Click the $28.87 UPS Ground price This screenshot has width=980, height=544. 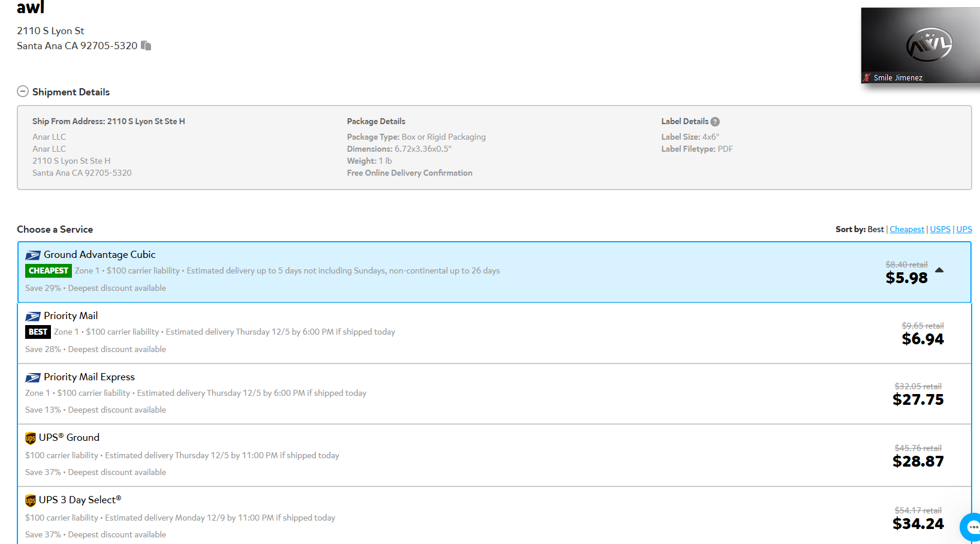click(x=918, y=462)
